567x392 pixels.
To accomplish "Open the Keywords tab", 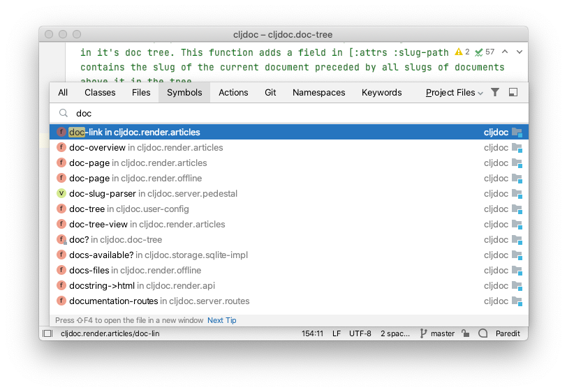I will [x=381, y=93].
